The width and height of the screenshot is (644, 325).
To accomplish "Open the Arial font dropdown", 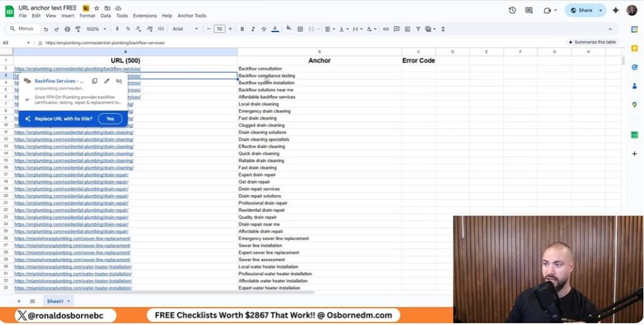I will 185,29.
